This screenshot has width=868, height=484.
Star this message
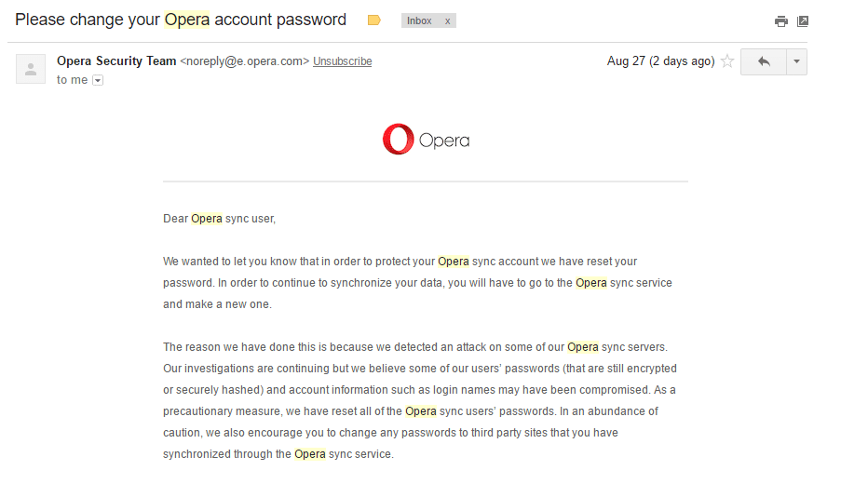pos(727,60)
